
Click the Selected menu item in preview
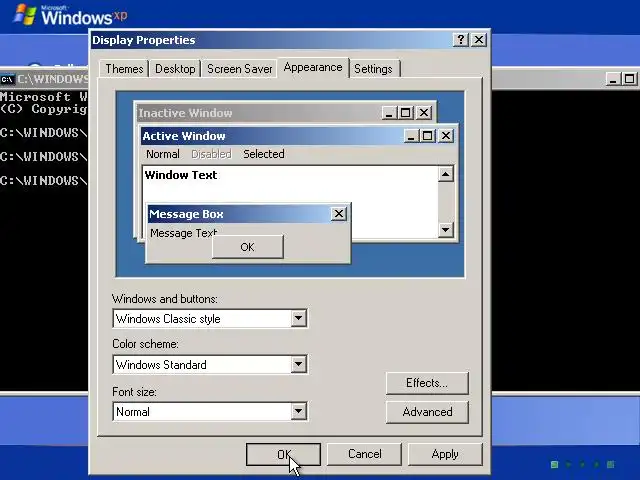tap(264, 154)
